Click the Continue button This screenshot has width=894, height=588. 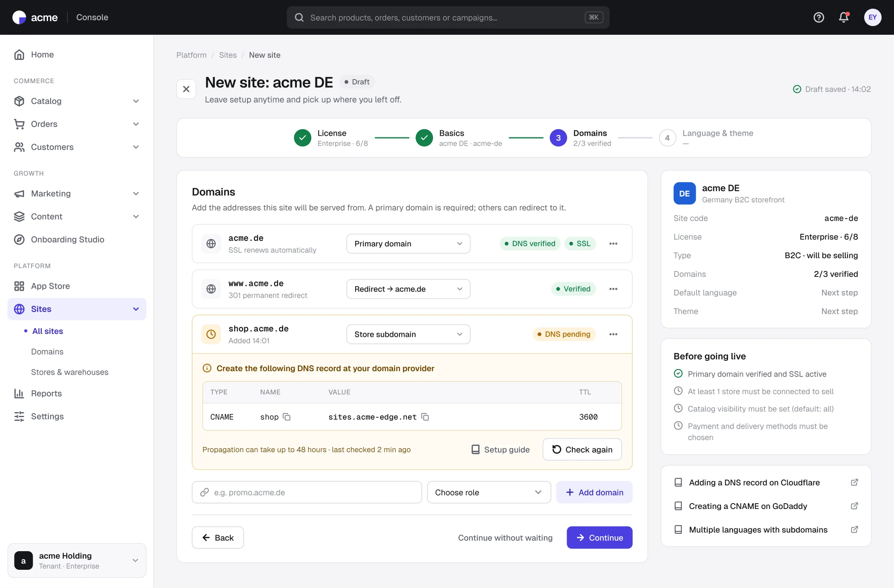click(x=599, y=538)
